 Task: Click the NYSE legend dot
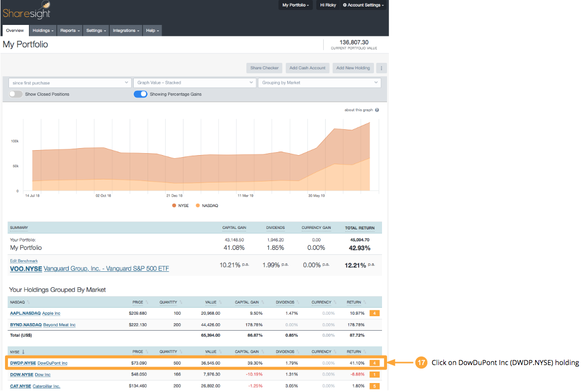[174, 205]
